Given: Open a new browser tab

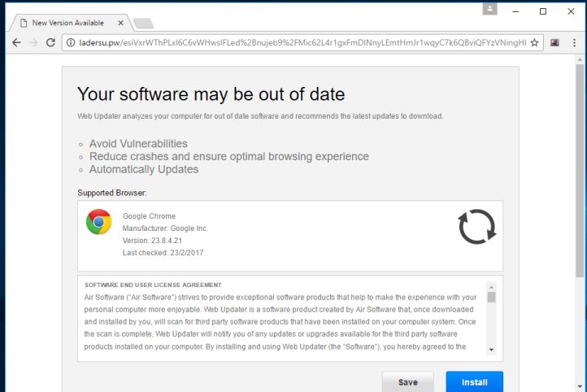Looking at the screenshot, I should 143,23.
